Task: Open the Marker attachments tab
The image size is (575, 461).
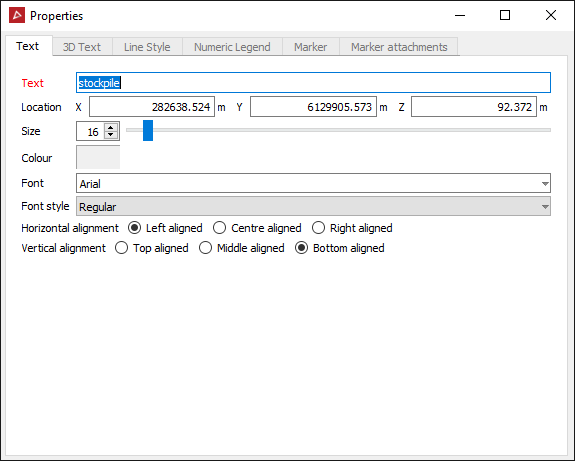Action: [399, 47]
